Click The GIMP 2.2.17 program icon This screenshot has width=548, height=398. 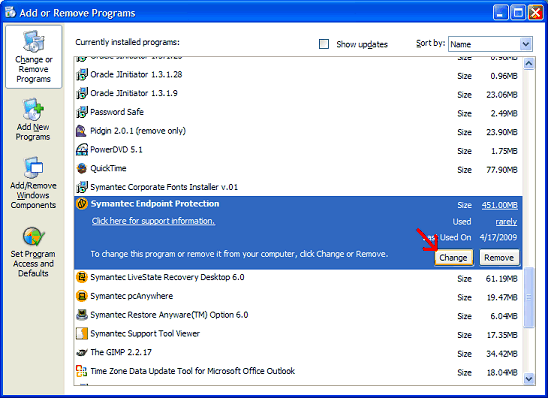[82, 353]
